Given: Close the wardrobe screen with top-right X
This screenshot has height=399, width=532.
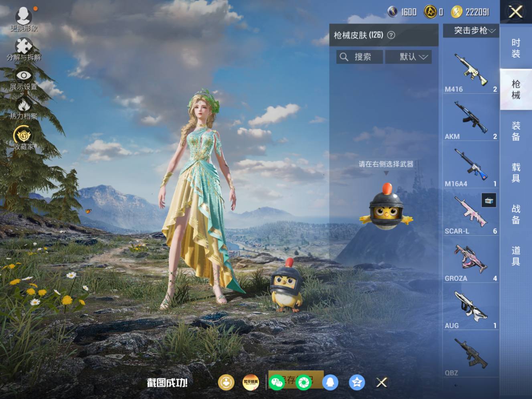Looking at the screenshot, I should (516, 12).
